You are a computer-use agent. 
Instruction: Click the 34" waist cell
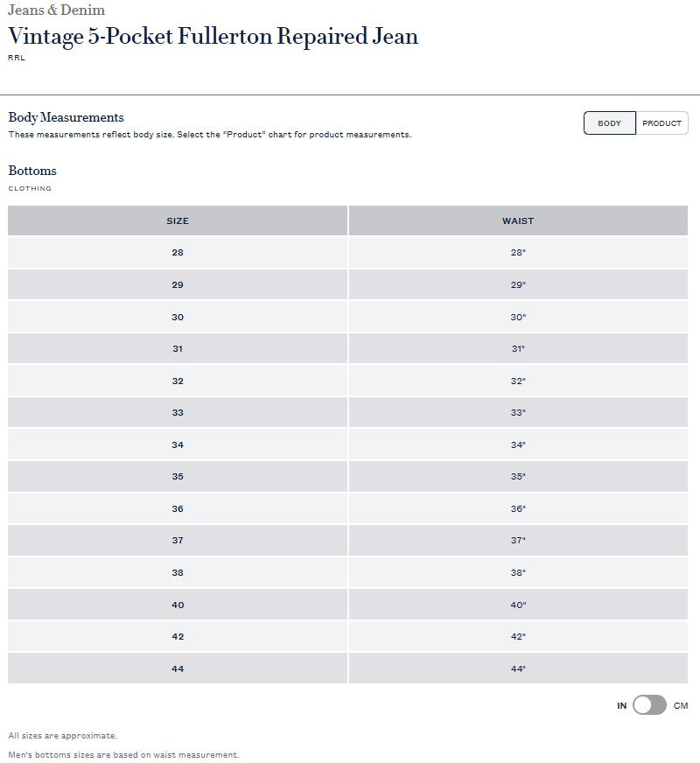518,444
